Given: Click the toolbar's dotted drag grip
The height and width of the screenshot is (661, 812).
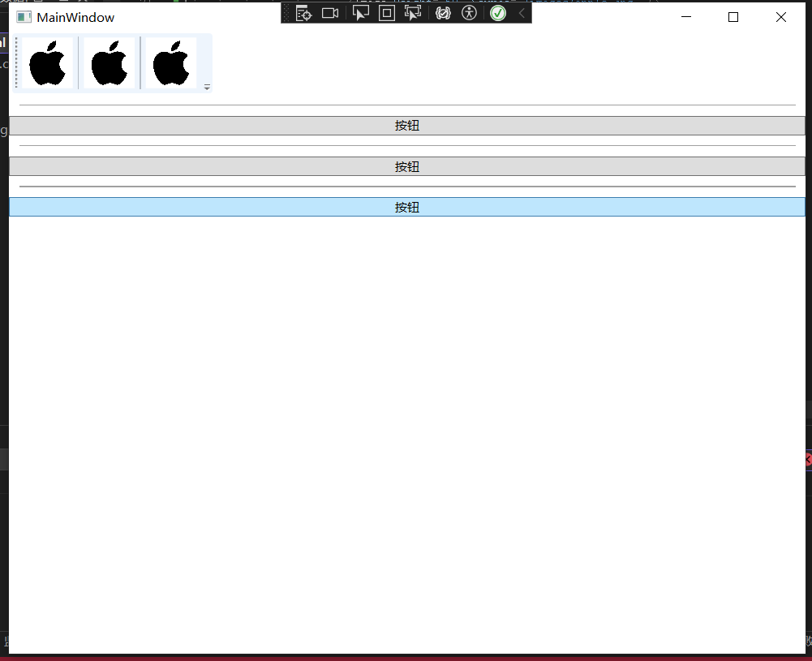Looking at the screenshot, I should tap(16, 63).
